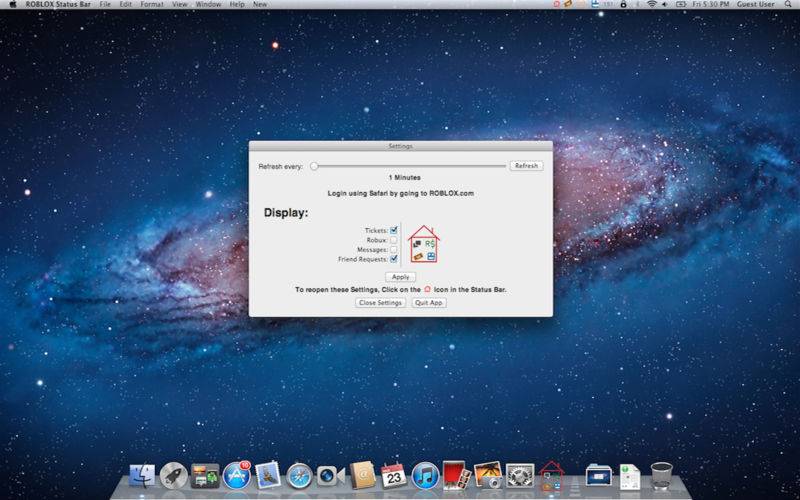Open Address Book in the Dock
Screen dimensions: 800x500
tap(362, 476)
